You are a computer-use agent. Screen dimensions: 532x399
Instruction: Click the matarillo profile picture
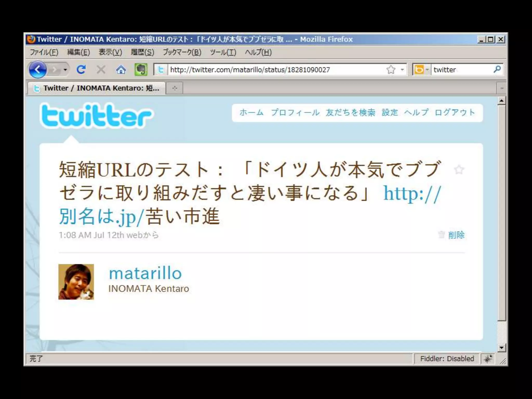coord(76,282)
